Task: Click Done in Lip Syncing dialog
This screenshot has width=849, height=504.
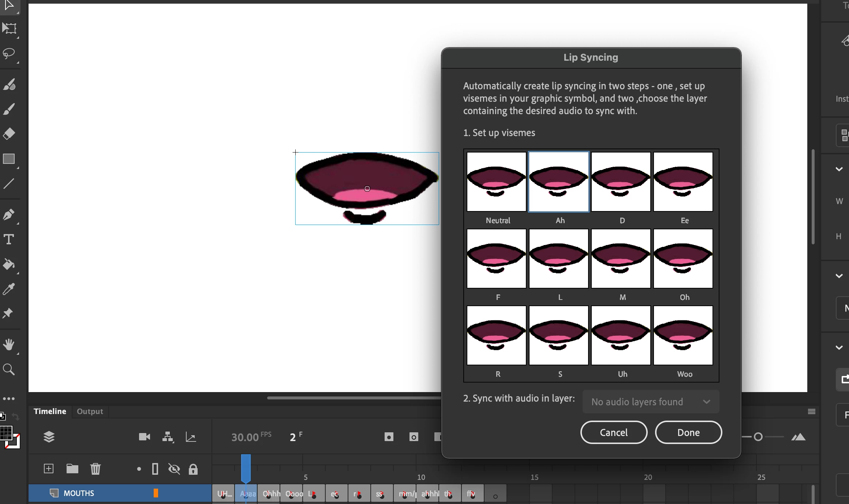Action: point(688,432)
